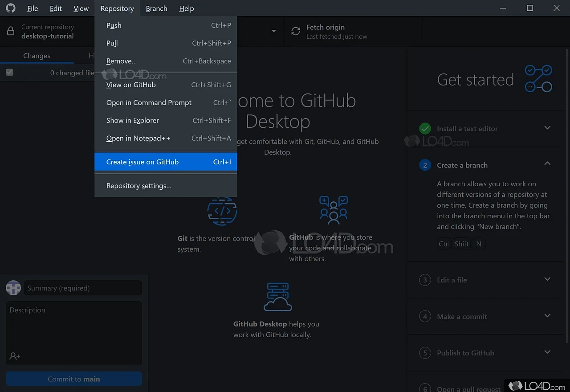Collapse the Create a branch step
The image size is (570, 392).
pyautogui.click(x=547, y=164)
